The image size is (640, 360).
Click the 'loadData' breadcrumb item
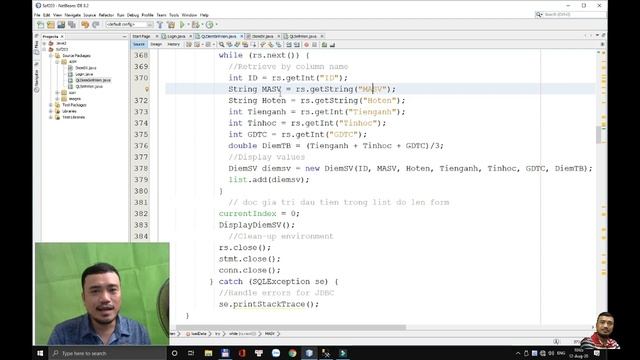198,334
